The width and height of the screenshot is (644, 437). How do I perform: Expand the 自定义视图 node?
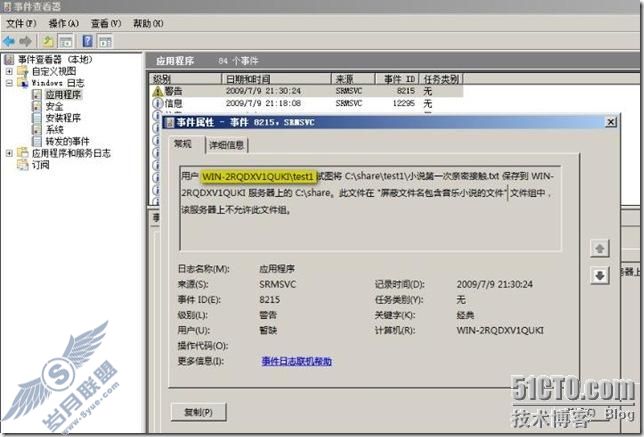point(9,71)
